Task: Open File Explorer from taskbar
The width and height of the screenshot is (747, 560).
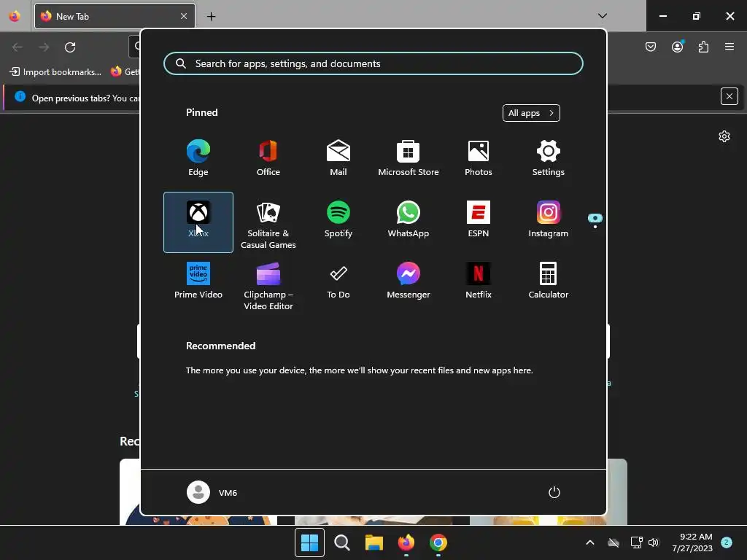Action: pyautogui.click(x=374, y=542)
